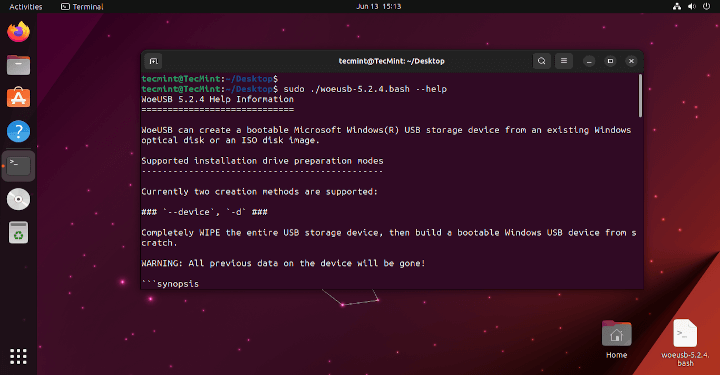Click the first empty prompt line in terminal
The image size is (720, 375).
pyautogui.click(x=209, y=79)
